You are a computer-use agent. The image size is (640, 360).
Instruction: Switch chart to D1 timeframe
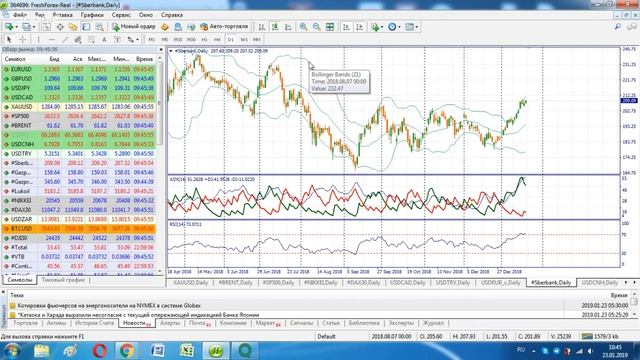click(231, 40)
